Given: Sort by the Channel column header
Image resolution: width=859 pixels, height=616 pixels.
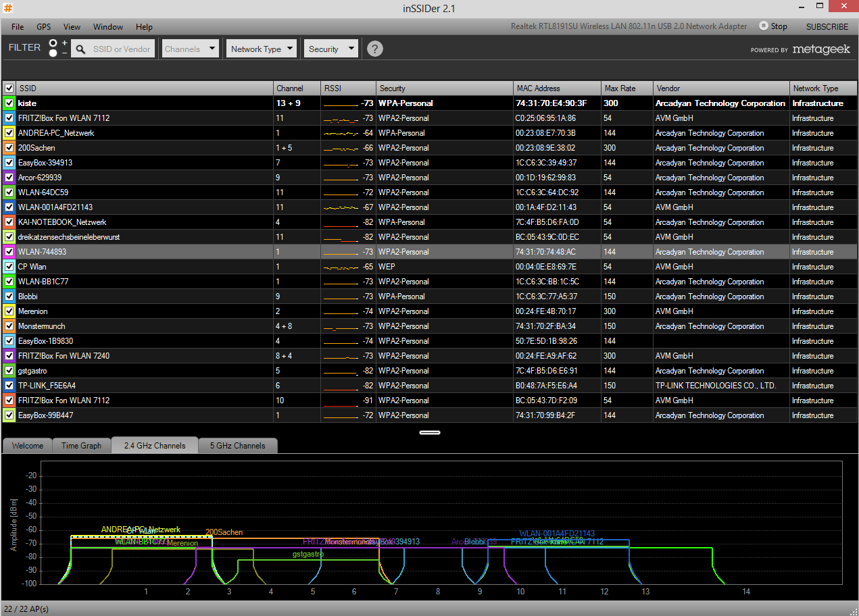Looking at the screenshot, I should point(298,88).
